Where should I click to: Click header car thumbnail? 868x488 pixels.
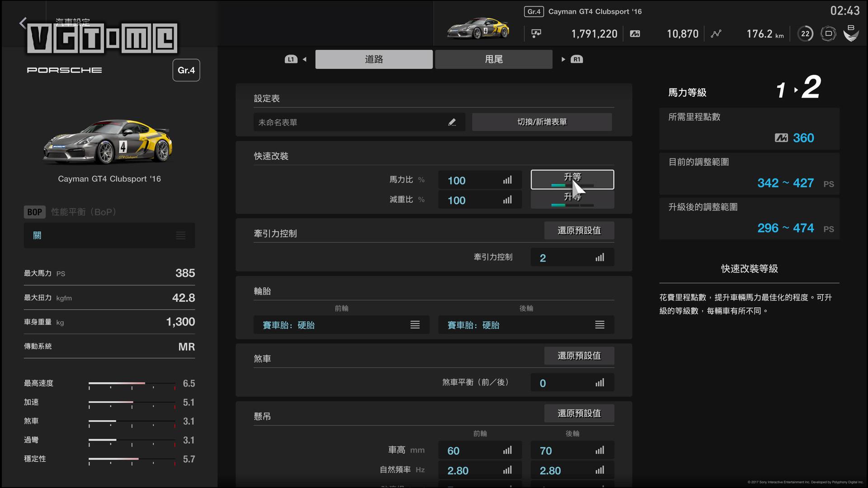pyautogui.click(x=478, y=28)
